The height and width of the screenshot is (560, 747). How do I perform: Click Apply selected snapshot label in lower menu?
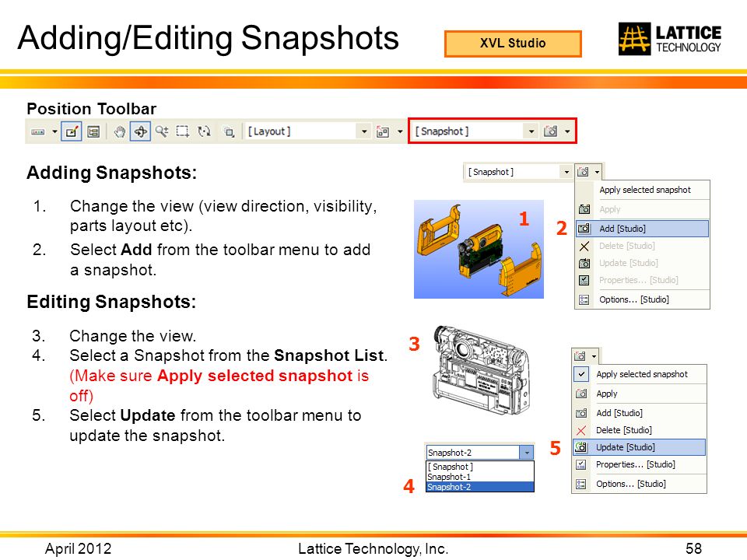click(x=642, y=374)
